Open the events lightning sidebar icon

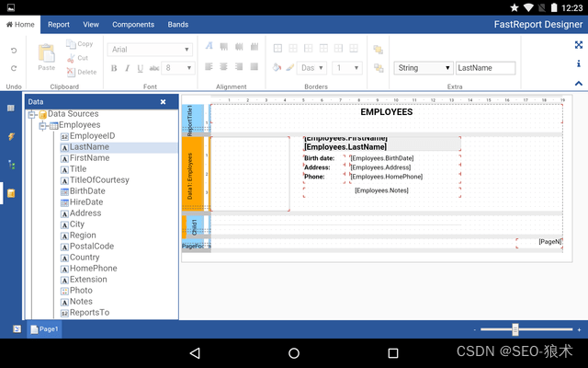tap(11, 136)
